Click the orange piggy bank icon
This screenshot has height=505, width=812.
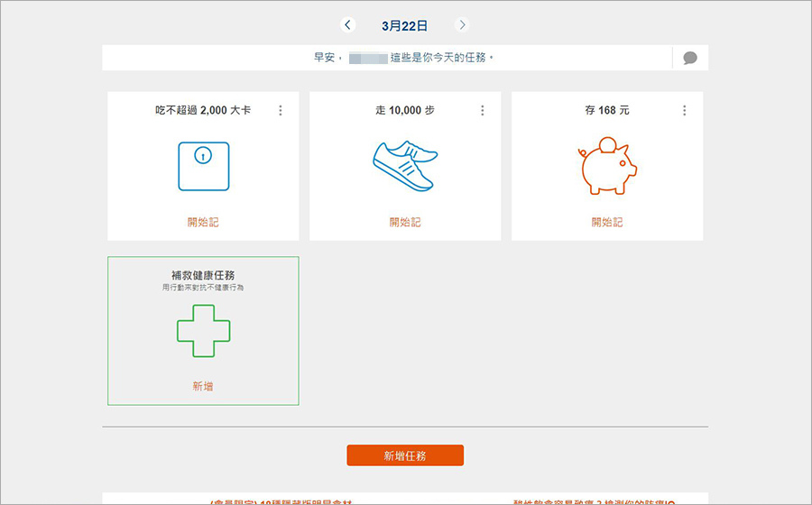coord(607,166)
